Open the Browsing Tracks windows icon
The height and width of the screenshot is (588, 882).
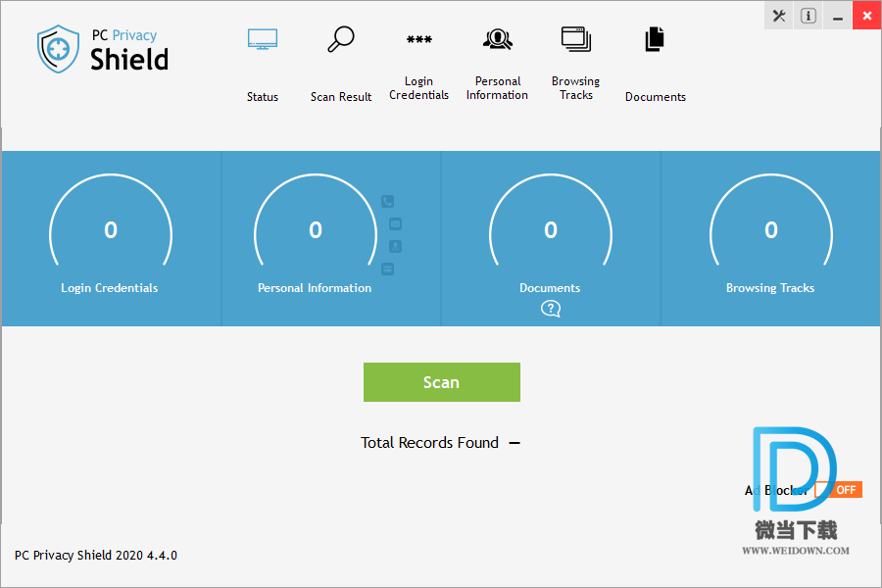coord(576,39)
